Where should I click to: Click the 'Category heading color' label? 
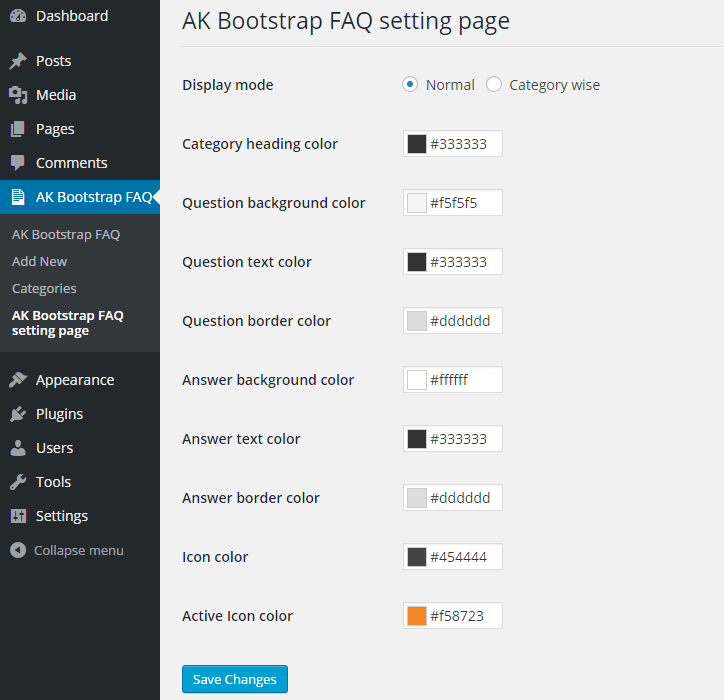click(260, 144)
